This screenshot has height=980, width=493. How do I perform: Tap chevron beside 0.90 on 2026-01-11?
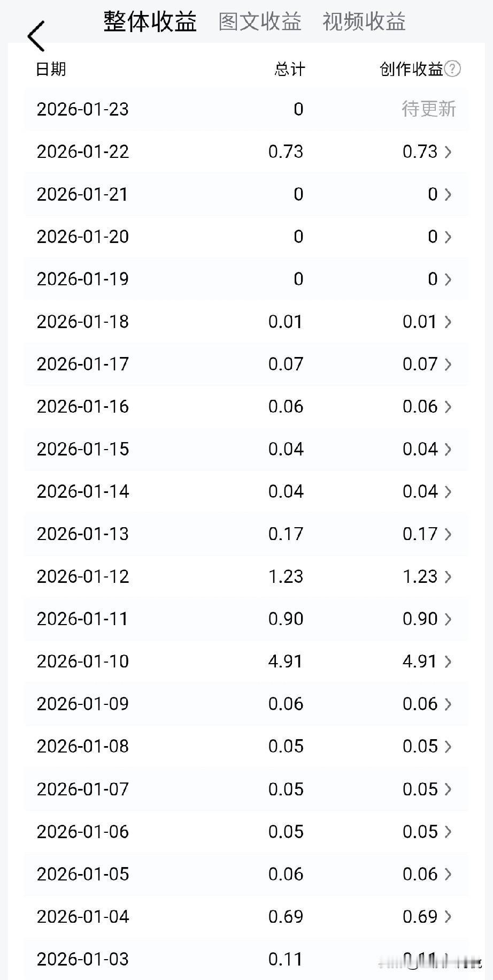click(x=448, y=619)
